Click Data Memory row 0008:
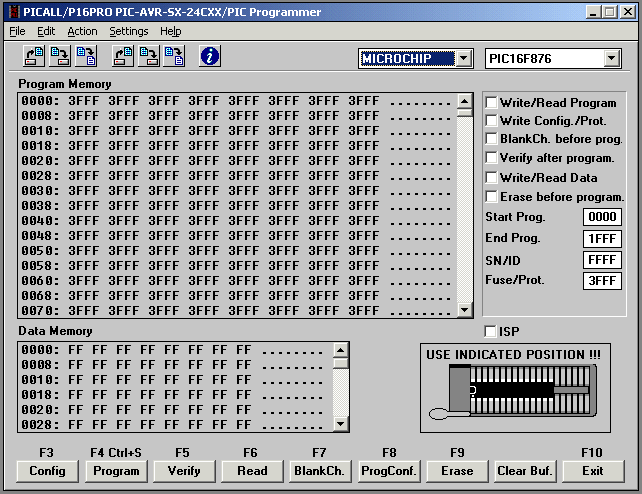The width and height of the screenshot is (642, 494). coord(172,365)
